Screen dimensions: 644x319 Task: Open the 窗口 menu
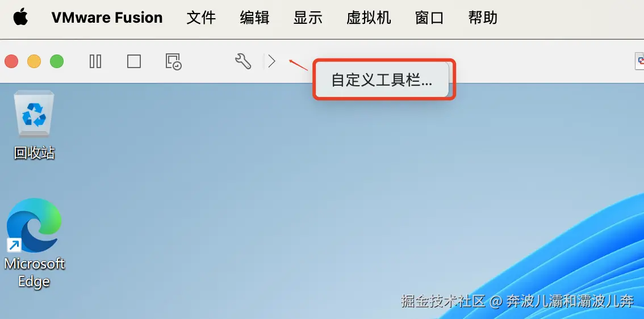pos(429,18)
